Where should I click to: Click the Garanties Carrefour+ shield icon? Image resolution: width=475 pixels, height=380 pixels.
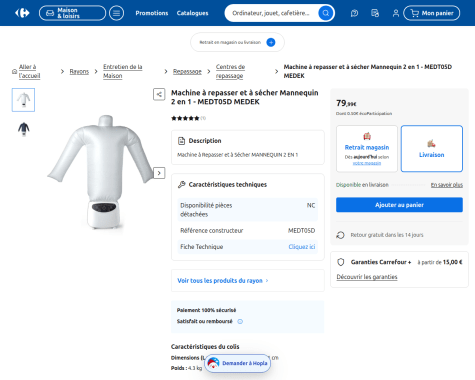point(341,262)
